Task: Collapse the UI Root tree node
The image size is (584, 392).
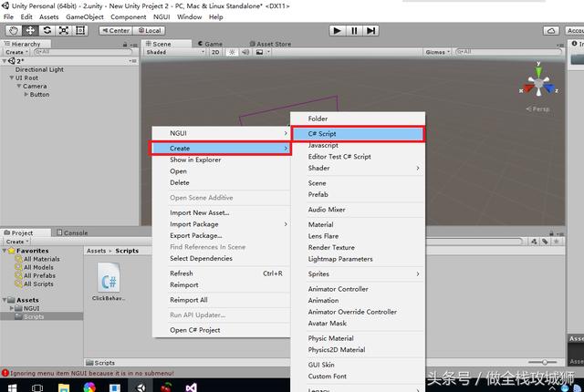Action: [12, 77]
